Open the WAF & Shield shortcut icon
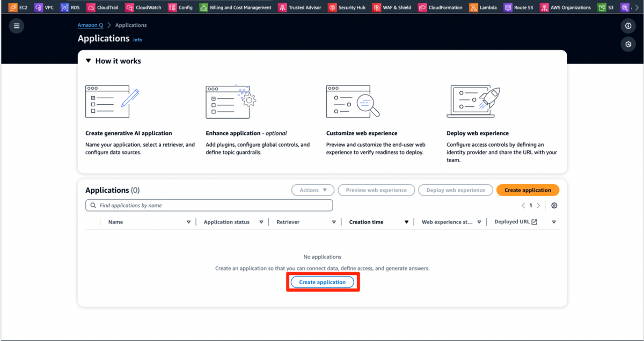The height and width of the screenshot is (341, 644). (376, 8)
